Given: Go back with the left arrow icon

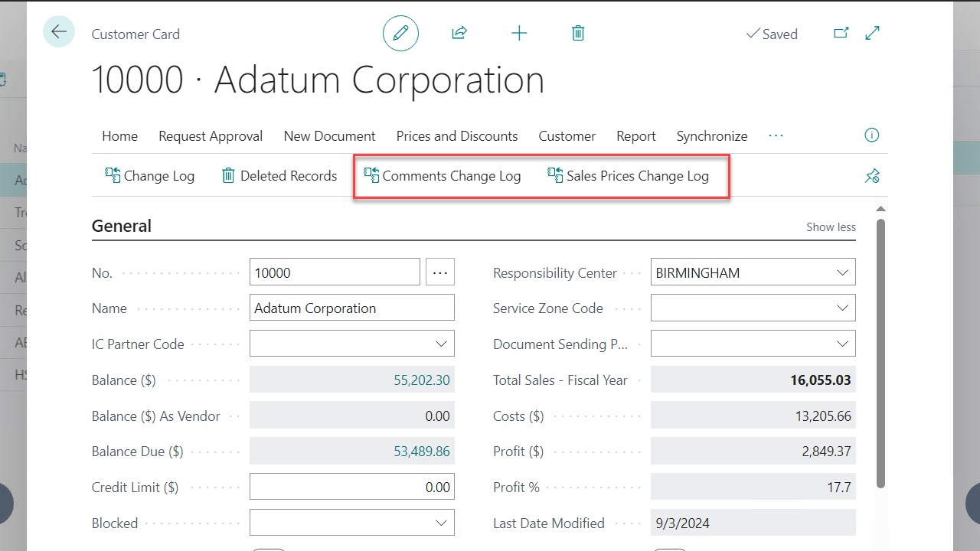Looking at the screenshot, I should pyautogui.click(x=59, y=31).
